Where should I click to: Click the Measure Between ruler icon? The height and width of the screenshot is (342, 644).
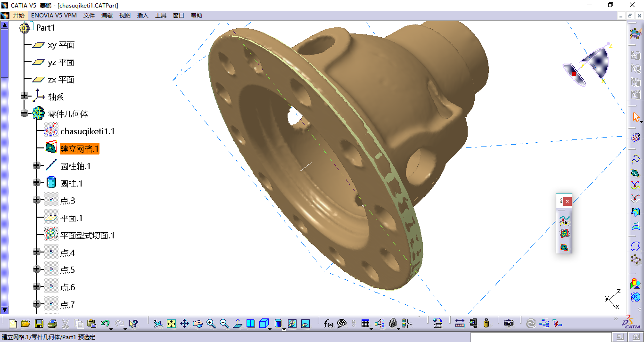(460, 324)
